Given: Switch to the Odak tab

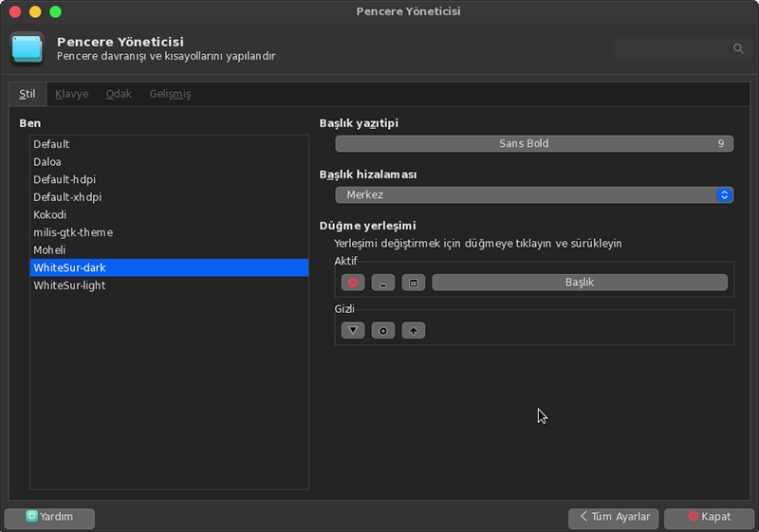Looking at the screenshot, I should pos(119,94).
